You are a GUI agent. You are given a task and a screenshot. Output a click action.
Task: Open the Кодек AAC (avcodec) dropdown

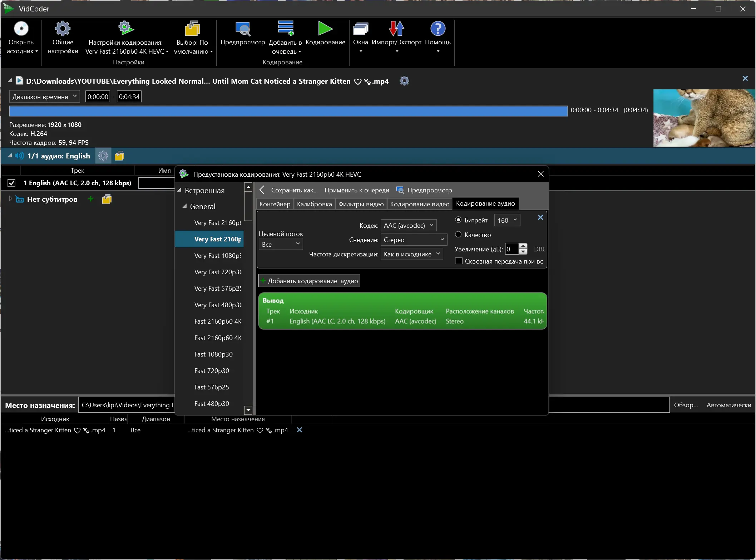click(408, 225)
